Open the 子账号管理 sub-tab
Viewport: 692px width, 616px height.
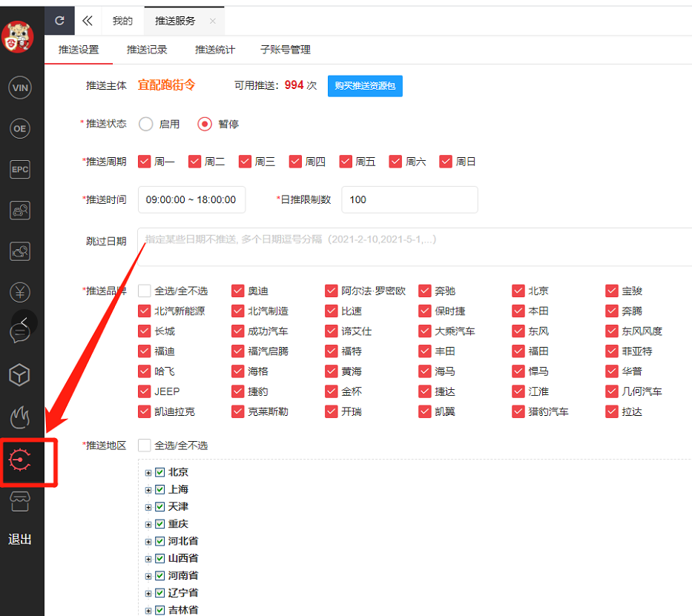pyautogui.click(x=286, y=50)
